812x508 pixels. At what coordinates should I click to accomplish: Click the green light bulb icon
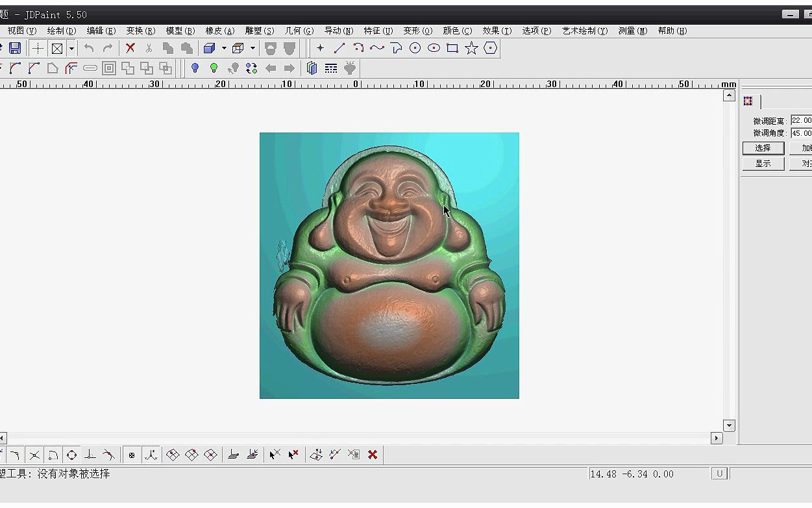pyautogui.click(x=214, y=68)
